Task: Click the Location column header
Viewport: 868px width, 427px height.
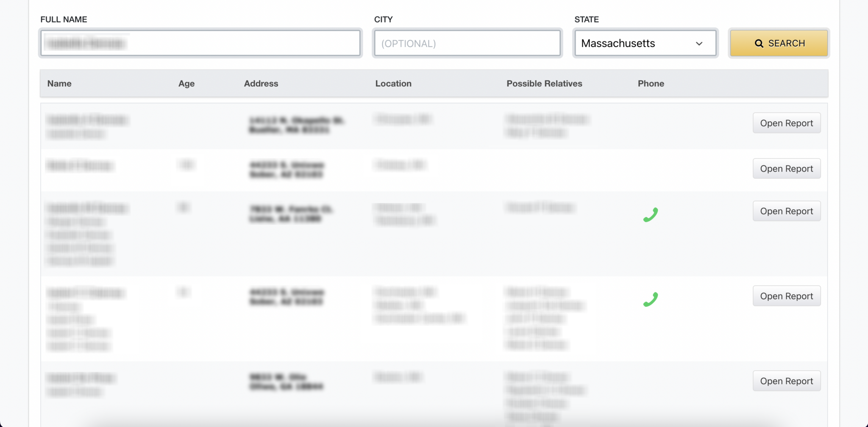Action: point(393,83)
